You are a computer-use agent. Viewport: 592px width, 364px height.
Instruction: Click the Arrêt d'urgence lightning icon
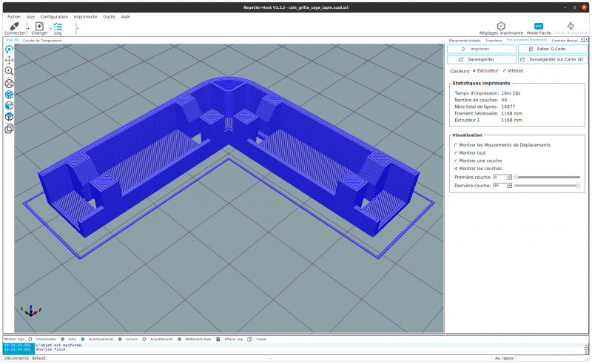pos(571,26)
